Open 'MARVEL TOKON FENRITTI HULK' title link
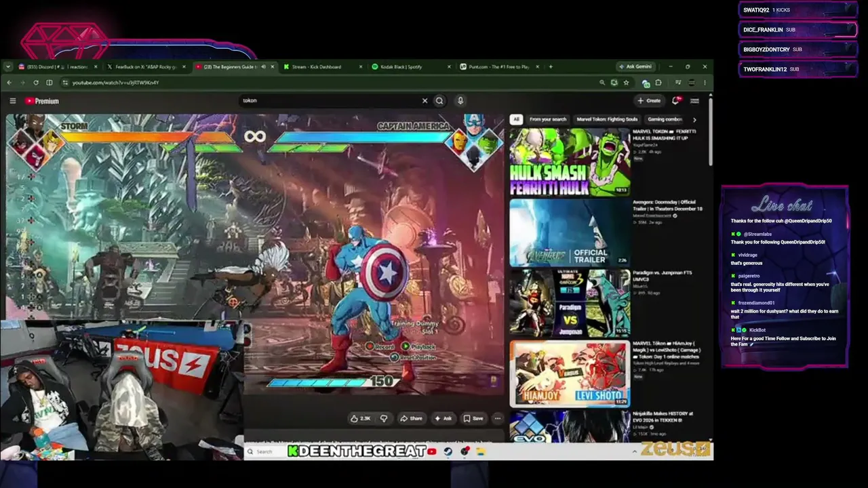Screen dimensions: 868x488 664,134
